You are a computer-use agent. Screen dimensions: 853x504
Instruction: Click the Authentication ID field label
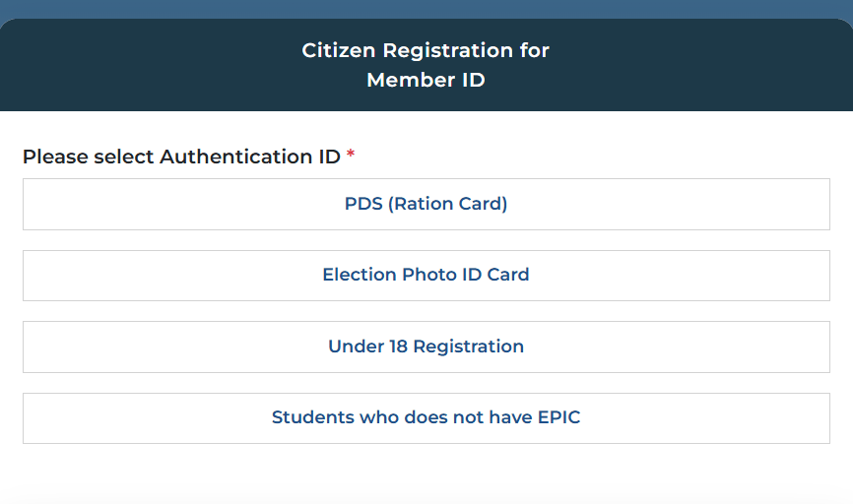(x=181, y=157)
